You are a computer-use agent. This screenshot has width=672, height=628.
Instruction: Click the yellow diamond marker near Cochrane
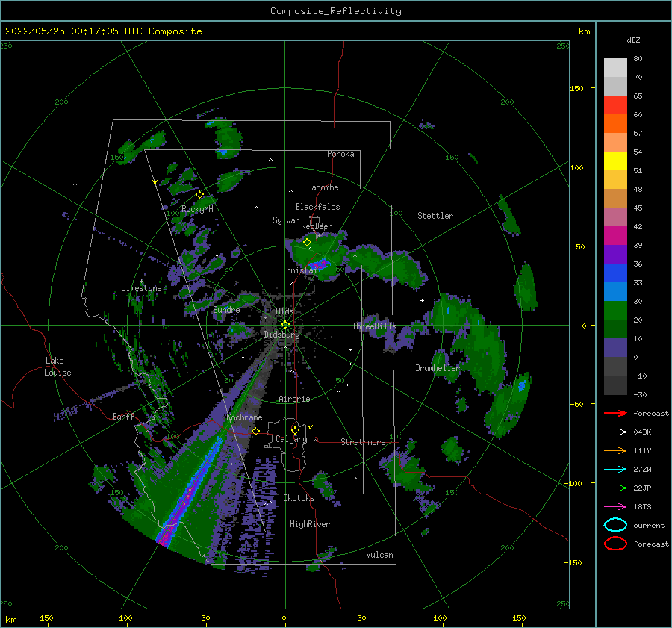256,432
